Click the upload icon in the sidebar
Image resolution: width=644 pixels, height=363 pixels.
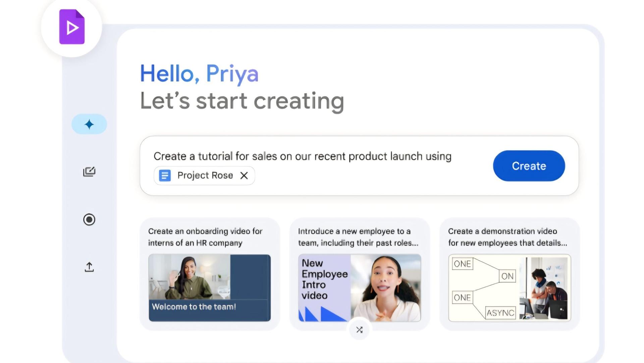[x=89, y=267]
